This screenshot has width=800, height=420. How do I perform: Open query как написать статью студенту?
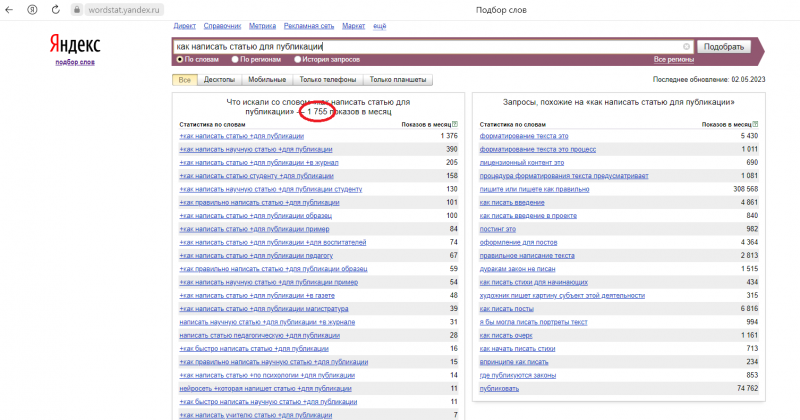point(256,176)
